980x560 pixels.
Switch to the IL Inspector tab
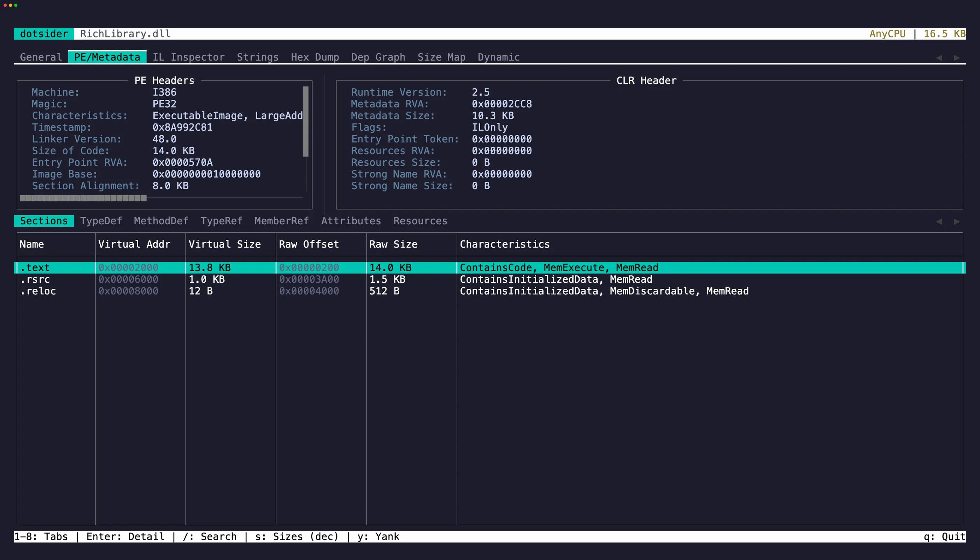pyautogui.click(x=189, y=57)
